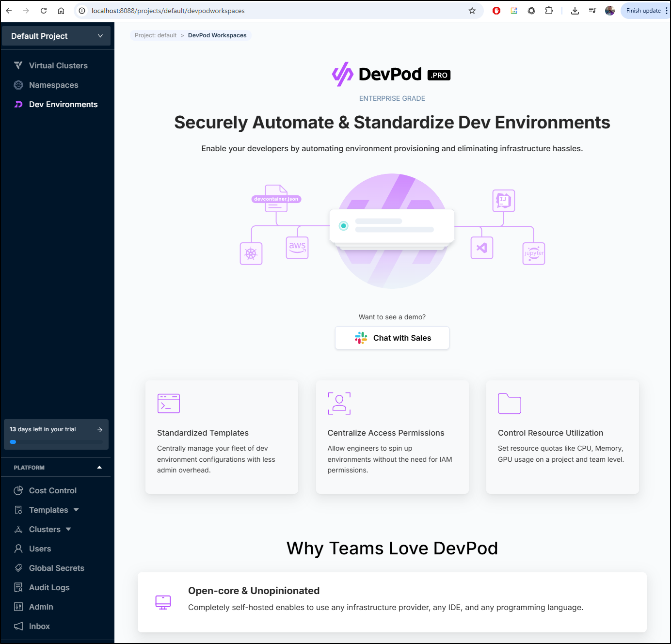The height and width of the screenshot is (644, 671).
Task: Click the Namespaces icon
Action: point(18,85)
